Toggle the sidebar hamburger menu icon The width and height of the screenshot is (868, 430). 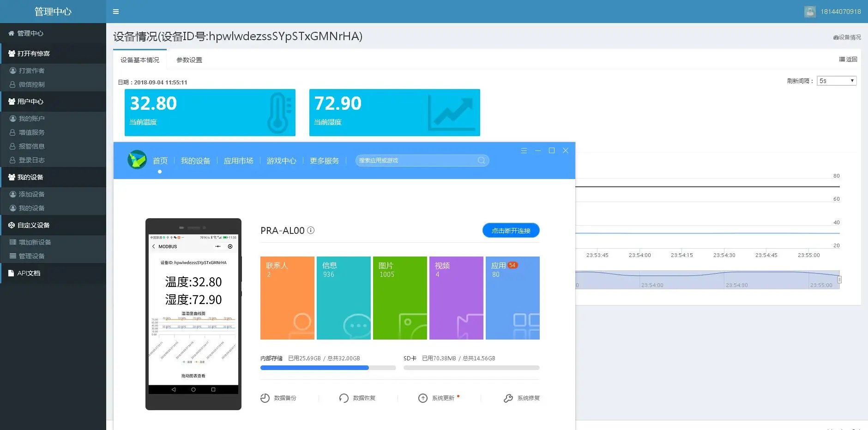point(116,12)
